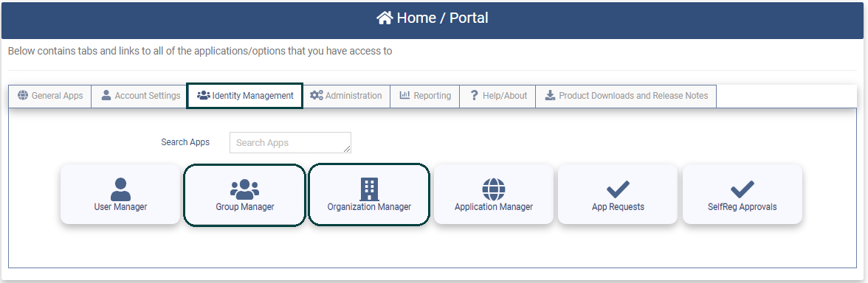Select the Identity Management tab

[x=245, y=96]
